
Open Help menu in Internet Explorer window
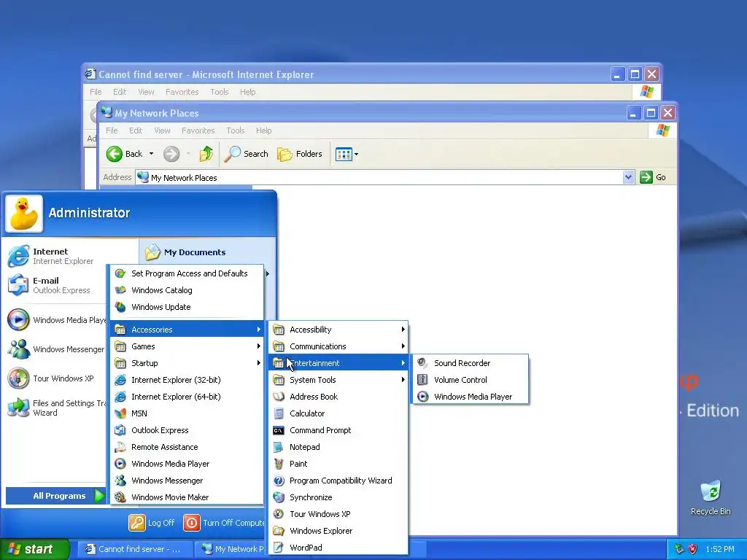tap(248, 92)
